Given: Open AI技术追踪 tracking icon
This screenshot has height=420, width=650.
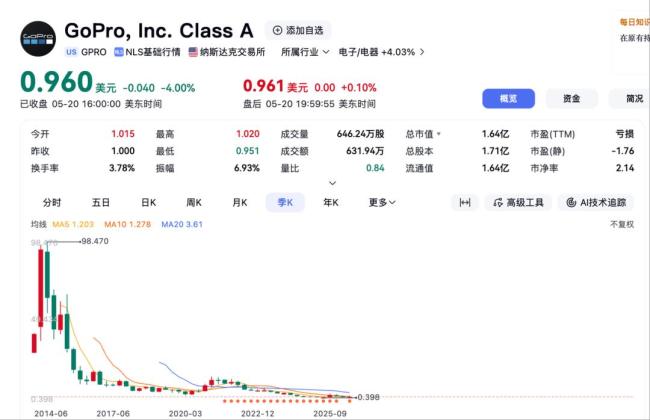Looking at the screenshot, I should [x=571, y=203].
